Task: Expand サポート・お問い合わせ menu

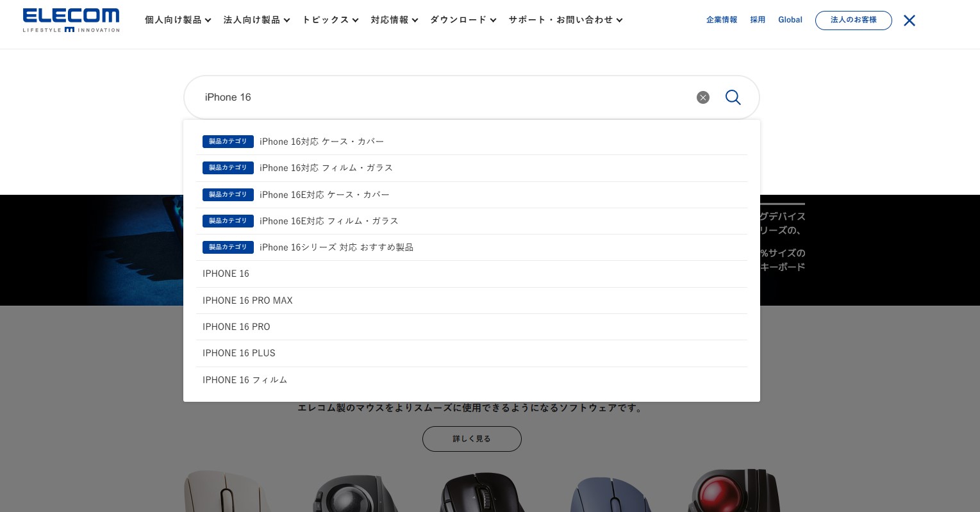Action: click(565, 20)
